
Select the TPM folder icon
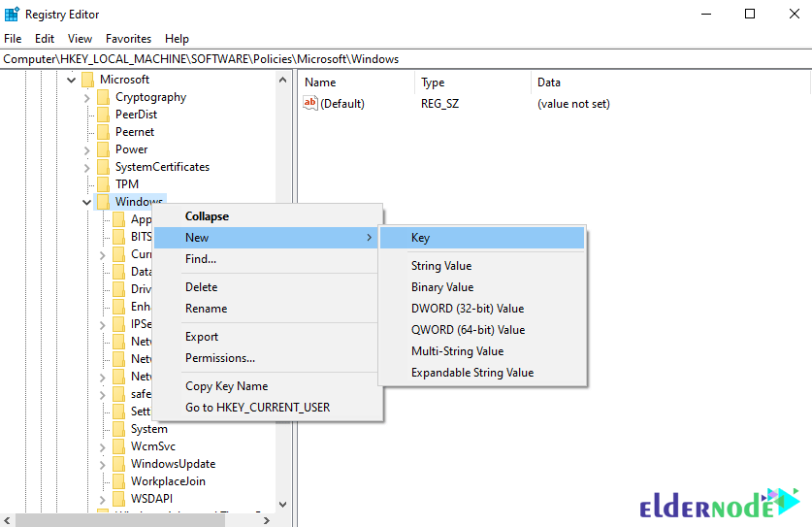click(104, 184)
